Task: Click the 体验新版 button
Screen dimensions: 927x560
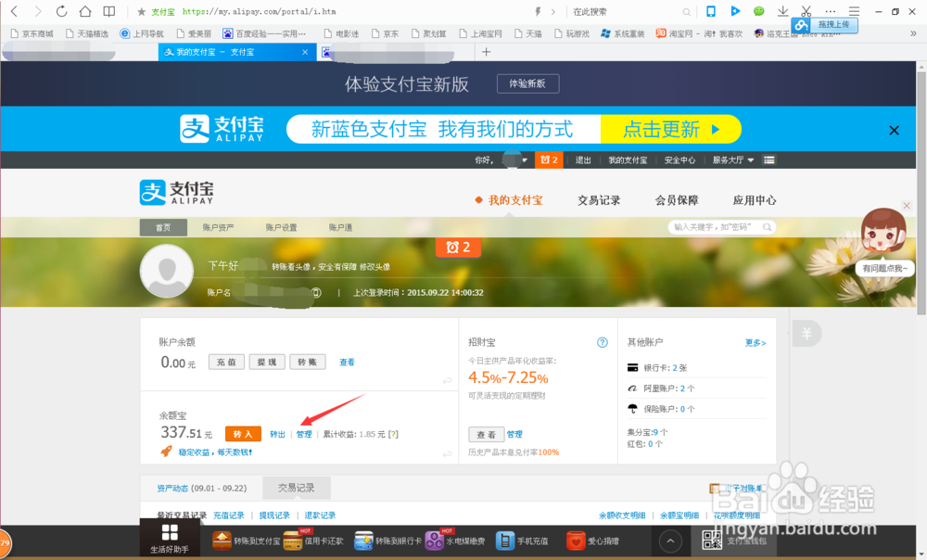Action: point(527,83)
